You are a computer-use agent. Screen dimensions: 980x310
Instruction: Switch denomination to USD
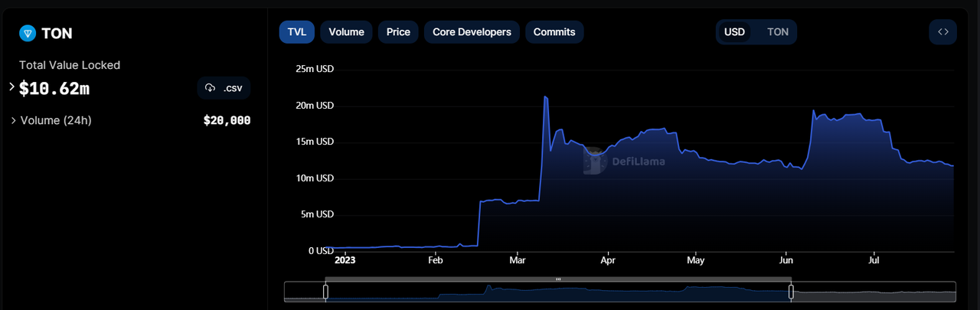(x=734, y=32)
